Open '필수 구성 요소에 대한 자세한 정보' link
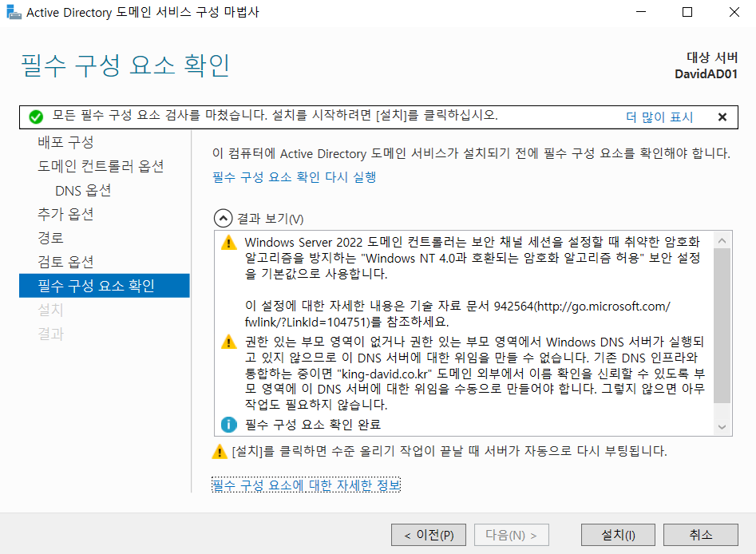756x554 pixels. pos(307,485)
